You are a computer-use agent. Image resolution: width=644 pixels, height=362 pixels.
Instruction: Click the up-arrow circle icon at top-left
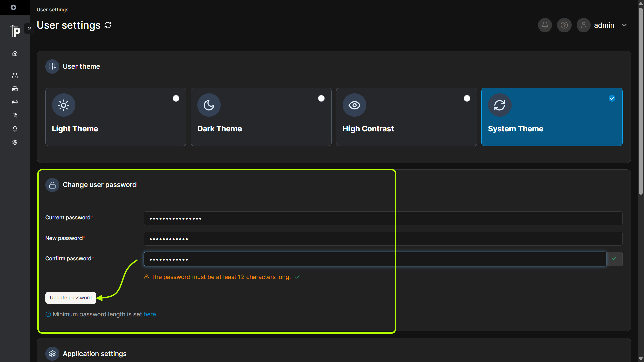(x=13, y=7)
